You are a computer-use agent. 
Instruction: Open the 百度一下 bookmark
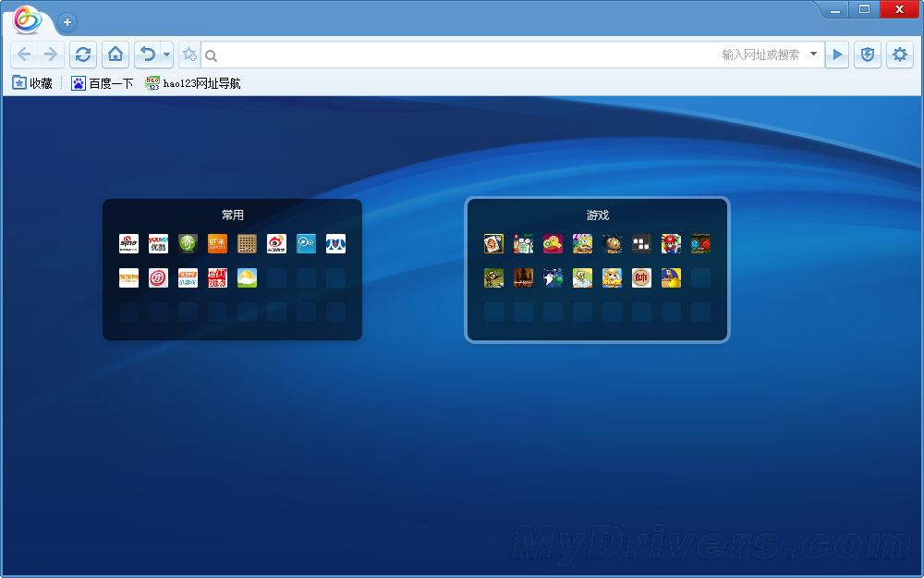tap(103, 83)
